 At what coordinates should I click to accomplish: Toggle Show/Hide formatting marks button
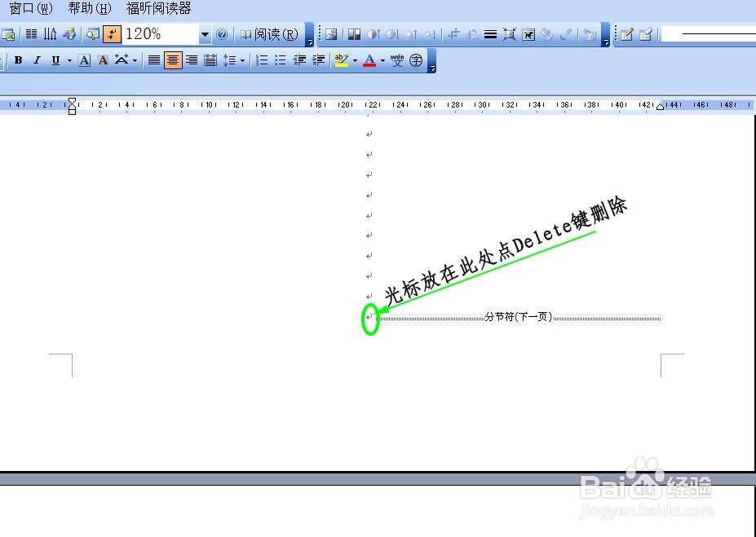tap(112, 34)
